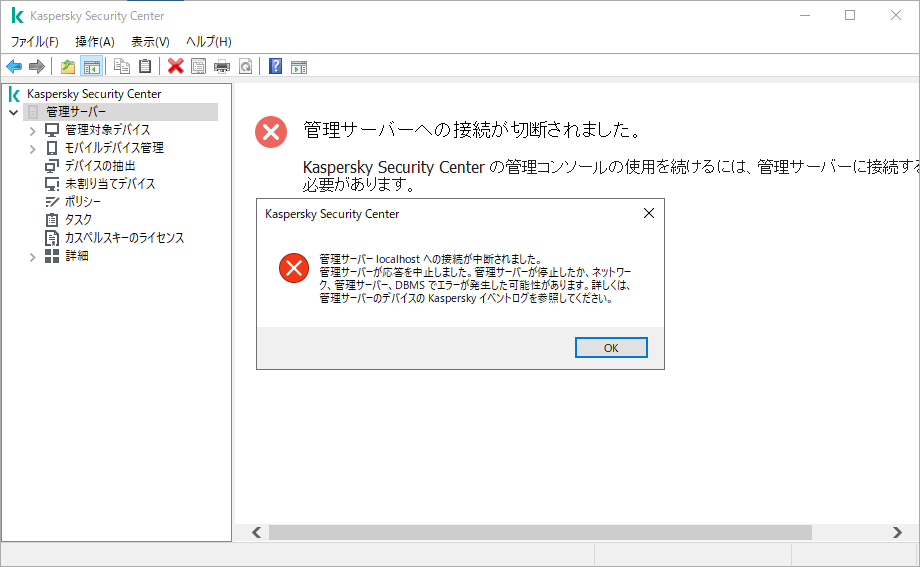
Task: Open the ファイル(F) menu
Action: [34, 41]
